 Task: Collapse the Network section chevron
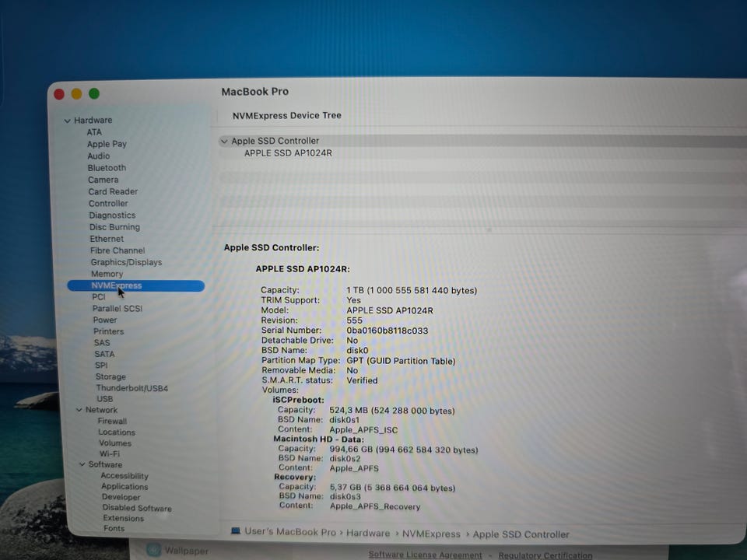[x=79, y=410]
